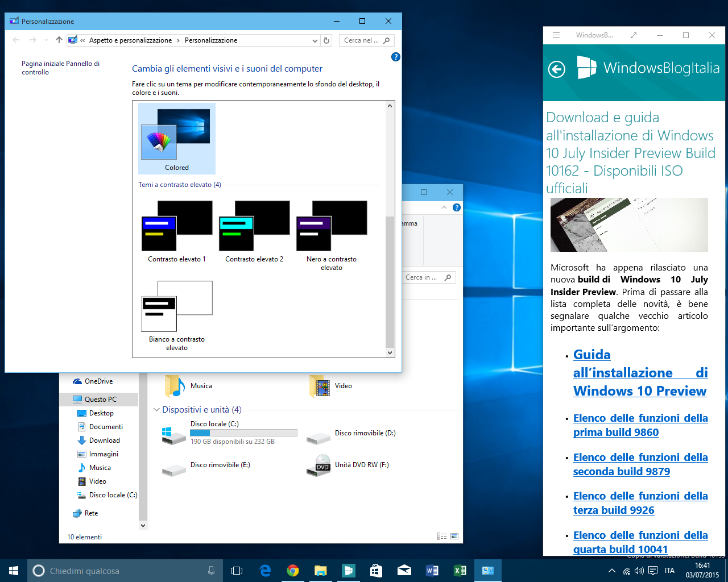
Task: Click the Aspetto e personalizzazione breadcrumb
Action: click(130, 40)
